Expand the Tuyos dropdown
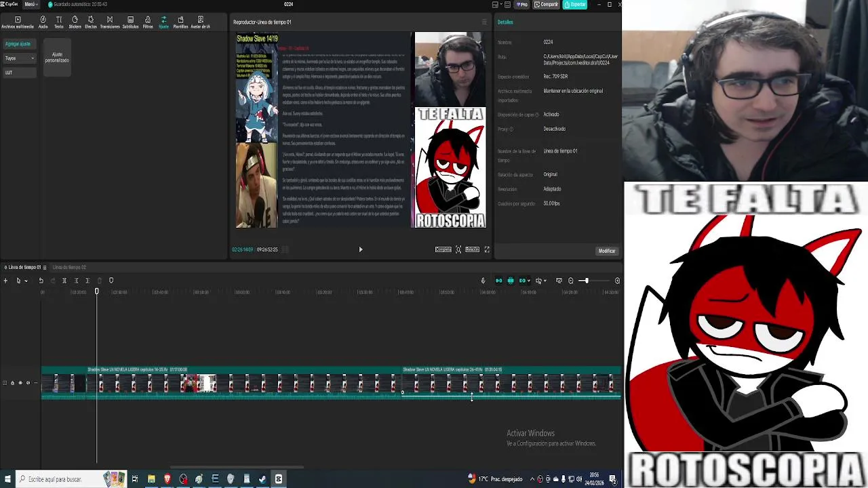The width and height of the screenshot is (868, 488). pos(19,58)
